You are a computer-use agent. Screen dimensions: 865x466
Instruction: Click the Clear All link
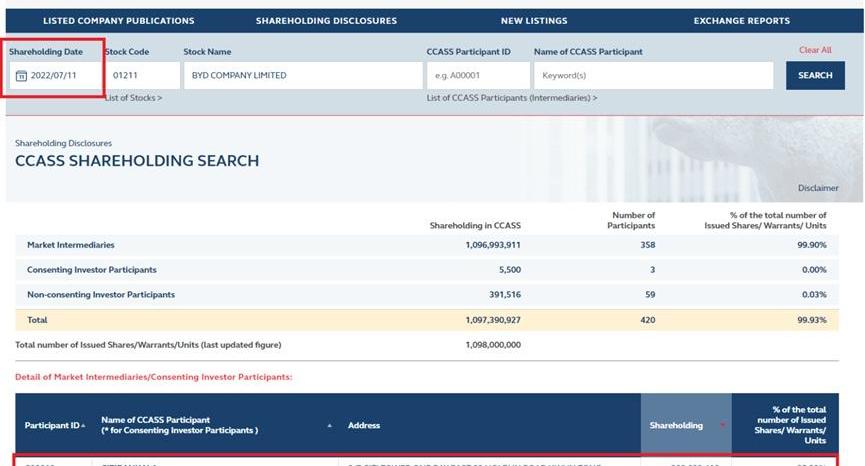[x=815, y=50]
